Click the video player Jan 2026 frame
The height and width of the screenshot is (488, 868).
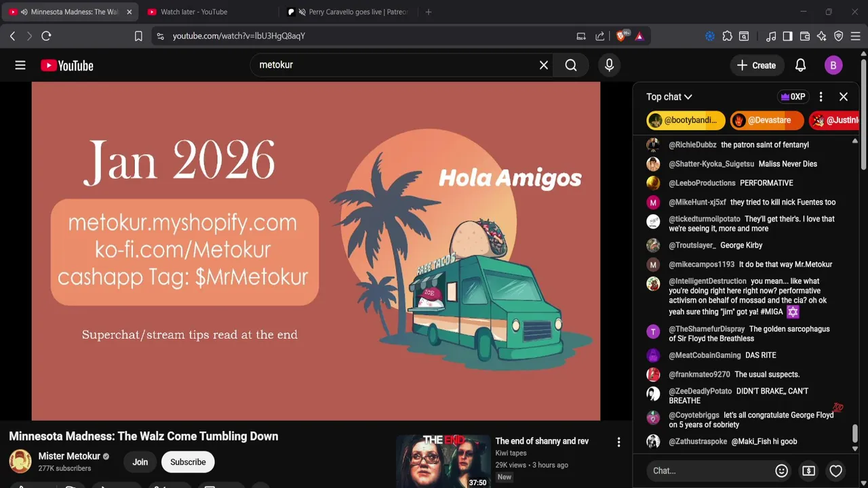pyautogui.click(x=316, y=251)
